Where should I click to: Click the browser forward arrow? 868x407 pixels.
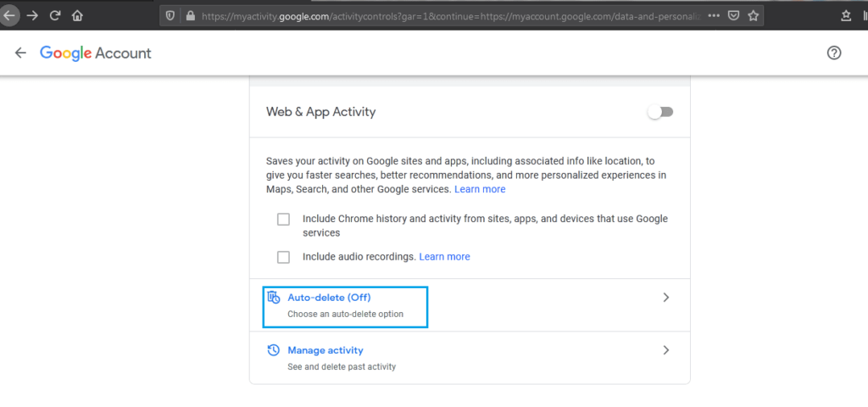(x=33, y=15)
